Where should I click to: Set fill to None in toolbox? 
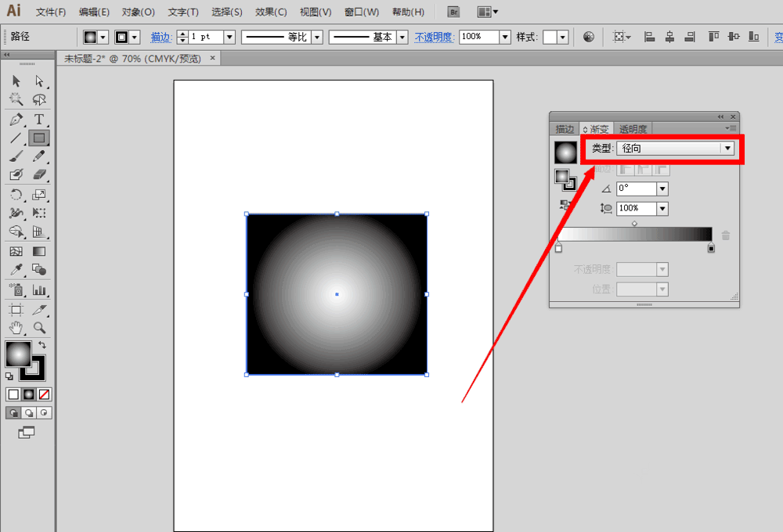45,394
